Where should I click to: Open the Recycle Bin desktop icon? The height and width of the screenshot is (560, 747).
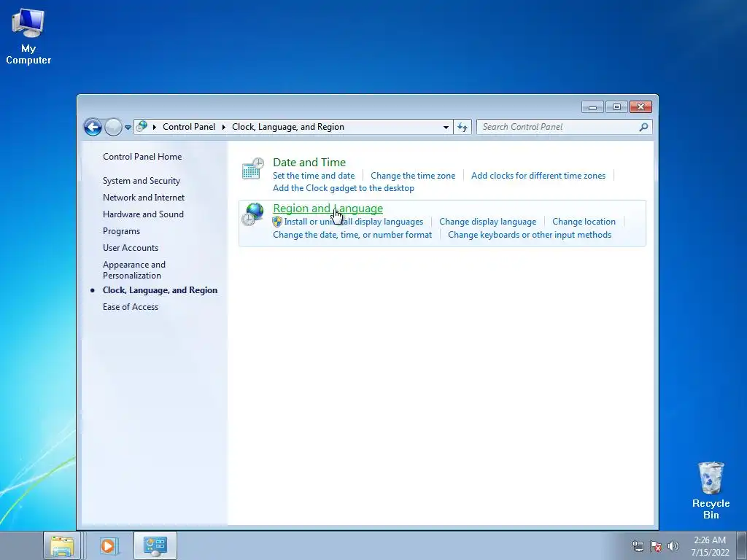(x=711, y=491)
